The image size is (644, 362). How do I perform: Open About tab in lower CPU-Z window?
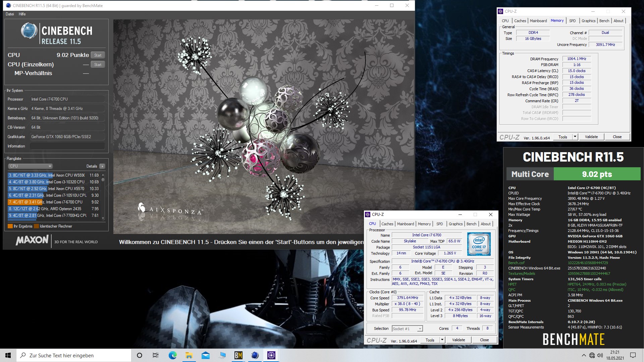click(x=486, y=224)
